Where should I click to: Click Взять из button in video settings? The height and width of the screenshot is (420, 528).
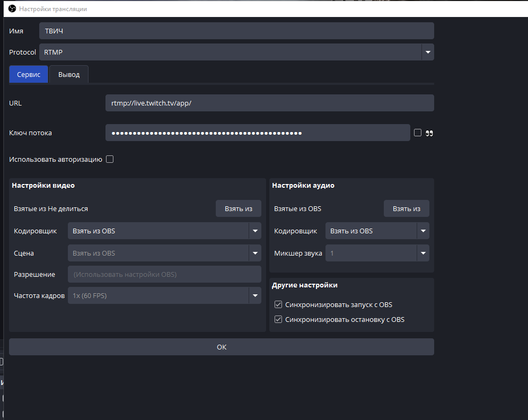239,208
